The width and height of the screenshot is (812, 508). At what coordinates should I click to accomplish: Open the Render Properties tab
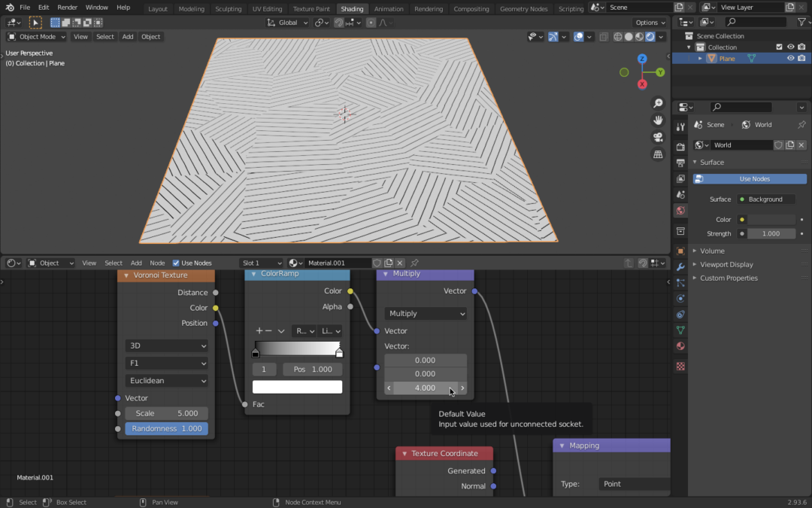coord(680,147)
